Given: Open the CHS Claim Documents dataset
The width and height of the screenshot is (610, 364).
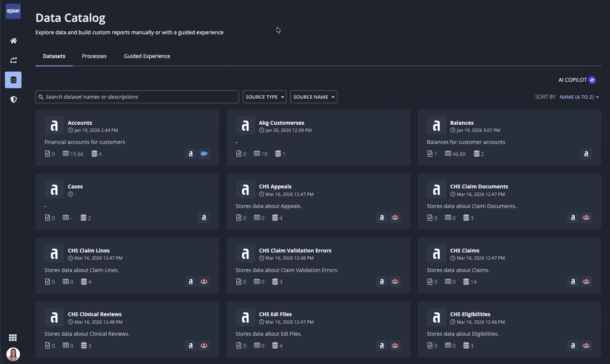Looking at the screenshot, I should click(479, 187).
